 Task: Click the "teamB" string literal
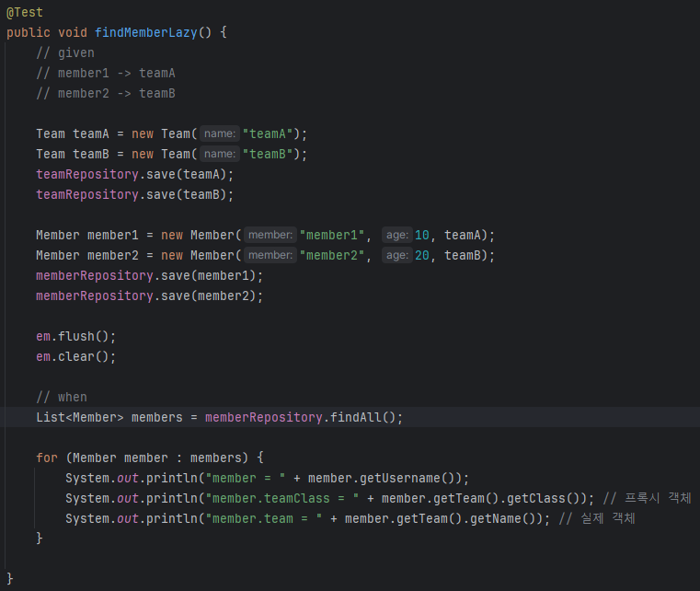tap(268, 154)
